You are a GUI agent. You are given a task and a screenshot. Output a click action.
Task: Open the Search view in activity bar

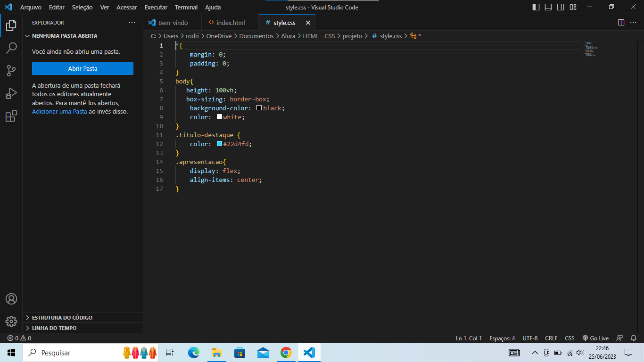tap(11, 48)
